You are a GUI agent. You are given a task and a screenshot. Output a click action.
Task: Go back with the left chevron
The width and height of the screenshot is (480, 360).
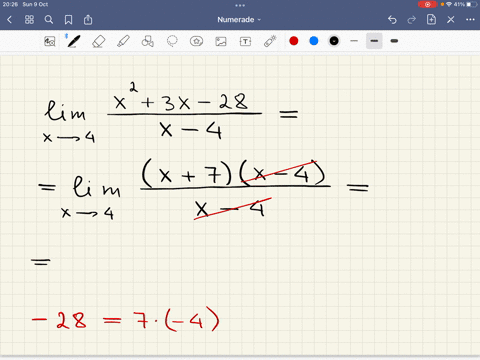[x=10, y=20]
